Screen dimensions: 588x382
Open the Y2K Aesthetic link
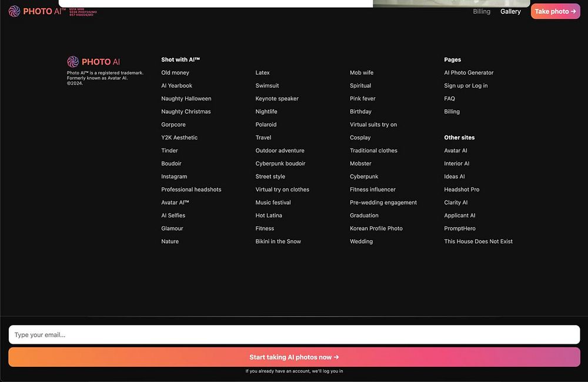click(179, 138)
